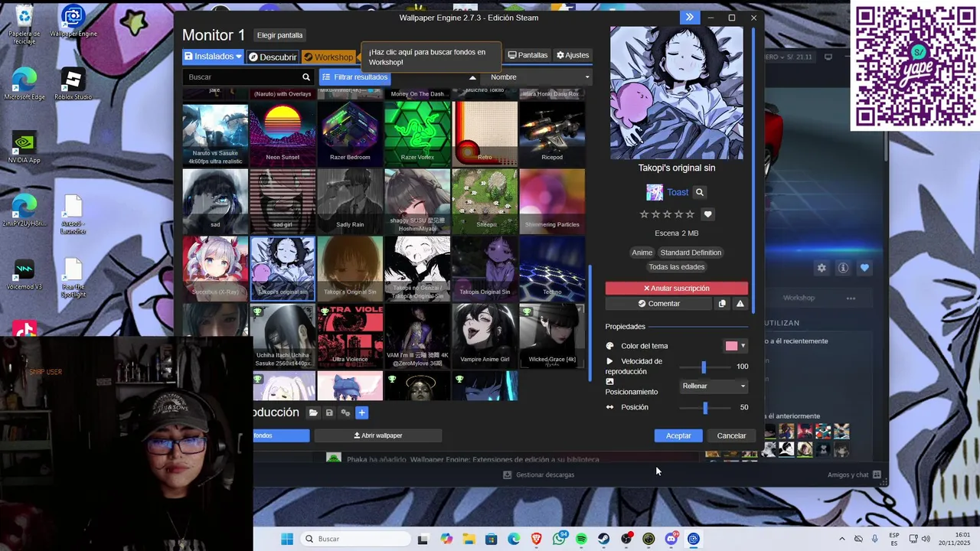The width and height of the screenshot is (980, 551).
Task: Click taskbar Buscar search box
Action: tap(354, 539)
